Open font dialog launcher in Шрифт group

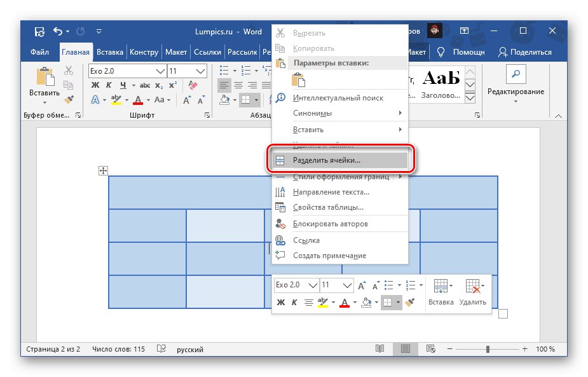click(x=207, y=115)
